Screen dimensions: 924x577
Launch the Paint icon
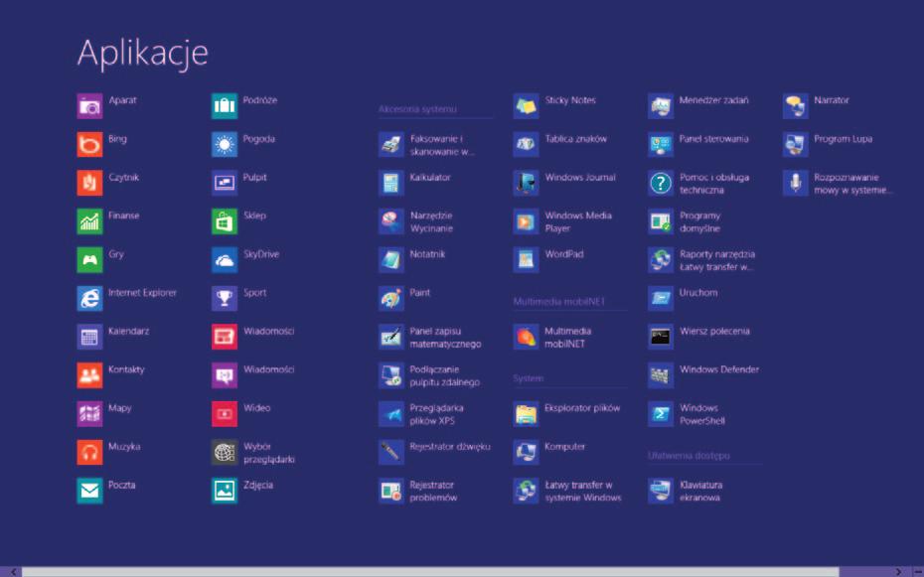coord(391,298)
